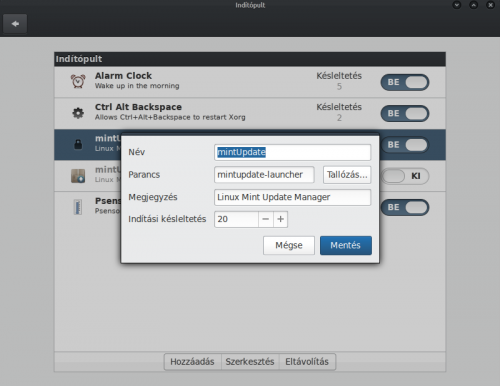500x386 pixels.
Task: Increase the Indítási késleltetés value
Action: pos(281,219)
